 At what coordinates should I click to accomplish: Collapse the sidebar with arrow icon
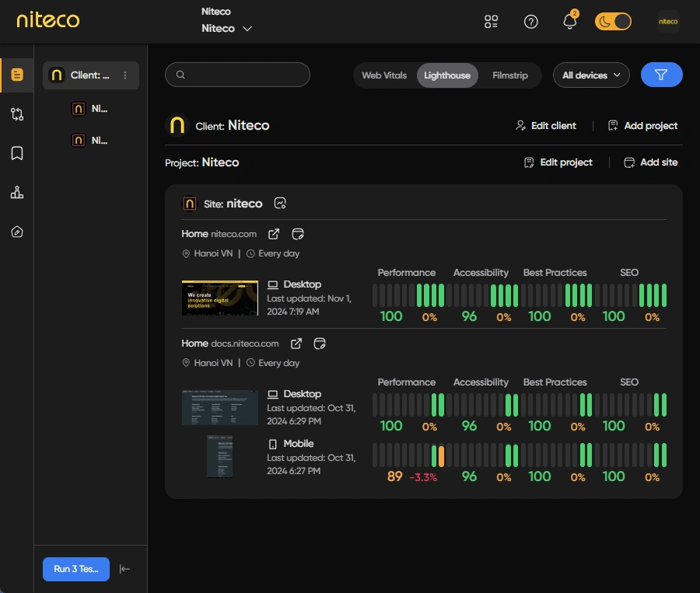click(x=124, y=569)
